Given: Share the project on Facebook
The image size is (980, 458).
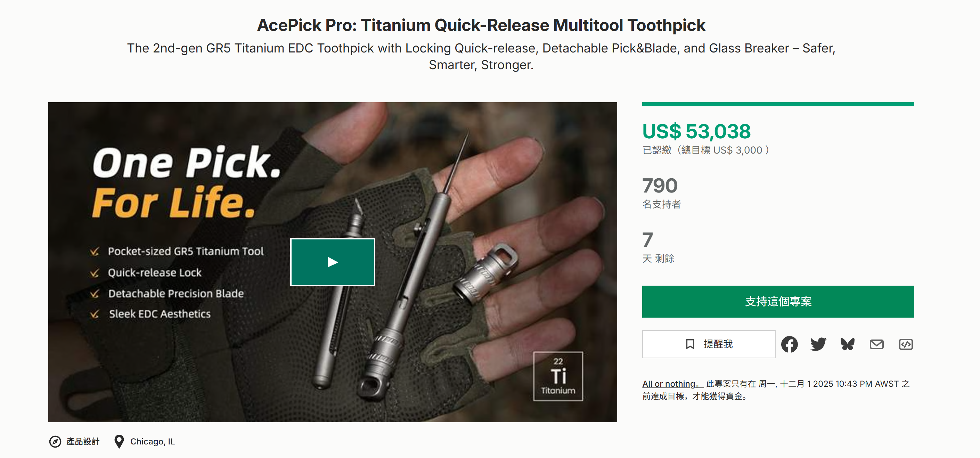Looking at the screenshot, I should pyautogui.click(x=789, y=344).
